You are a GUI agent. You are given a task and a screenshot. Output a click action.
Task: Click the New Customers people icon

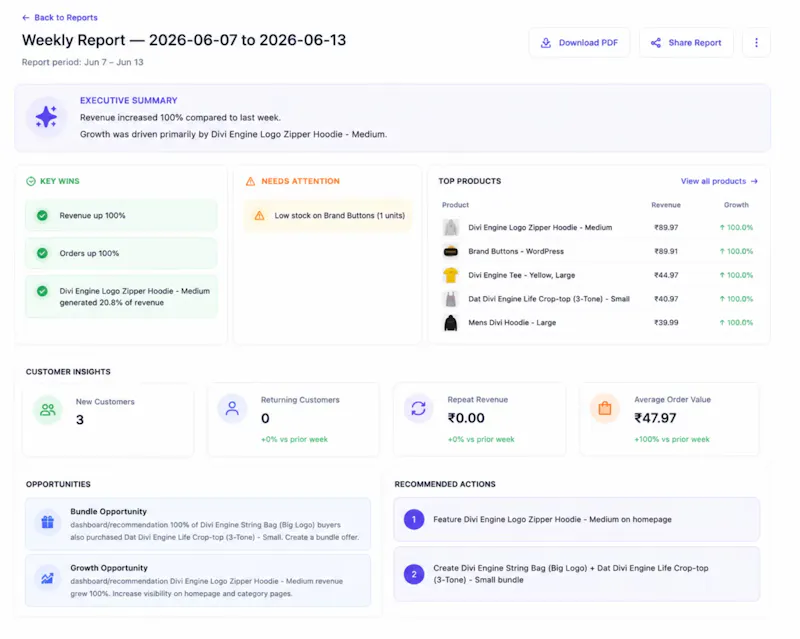(48, 410)
